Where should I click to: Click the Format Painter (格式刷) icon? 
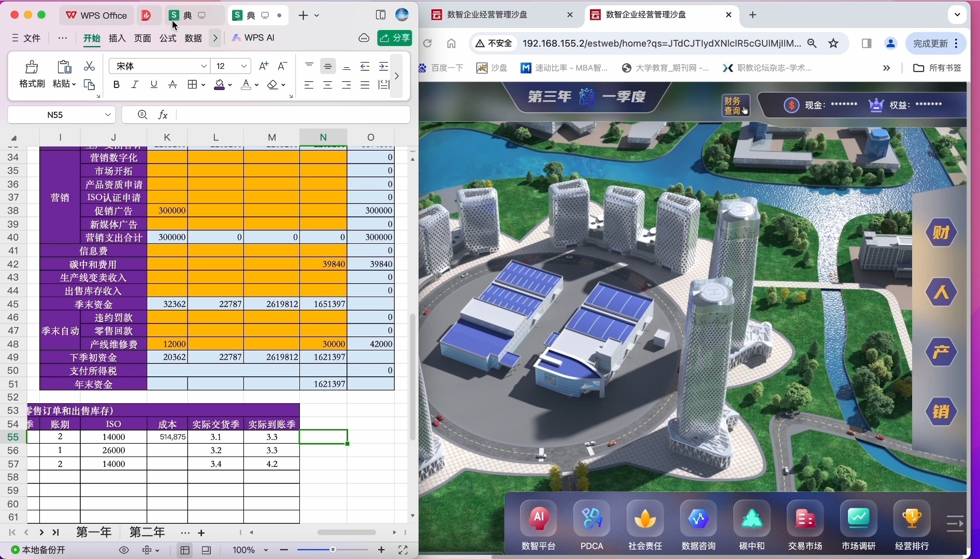pos(32,67)
